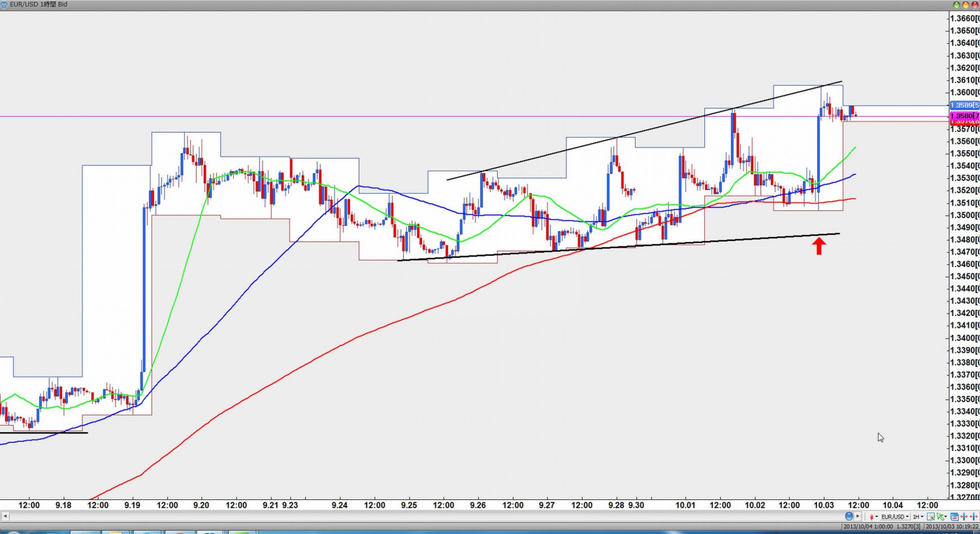This screenshot has height=534, width=980.
Task: Click the magenta 1.3580 price label
Action: [964, 116]
